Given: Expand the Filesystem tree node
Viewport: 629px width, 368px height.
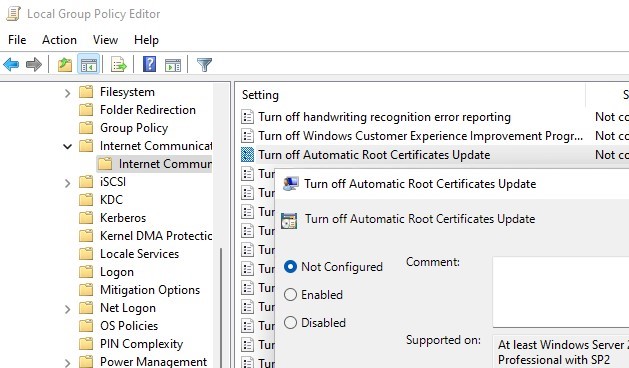Looking at the screenshot, I should pos(67,93).
